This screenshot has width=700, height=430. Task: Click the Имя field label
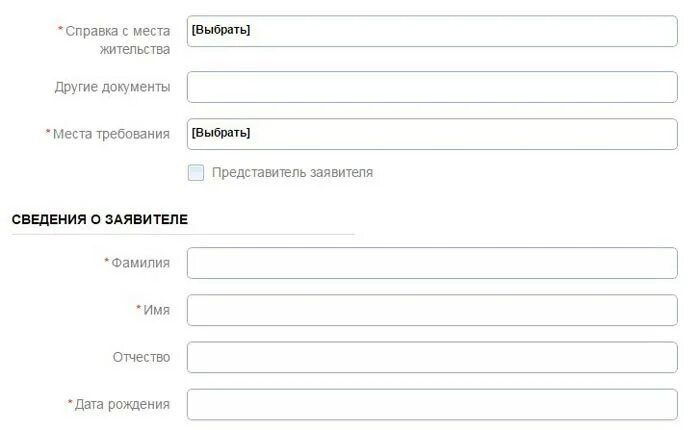point(156,310)
